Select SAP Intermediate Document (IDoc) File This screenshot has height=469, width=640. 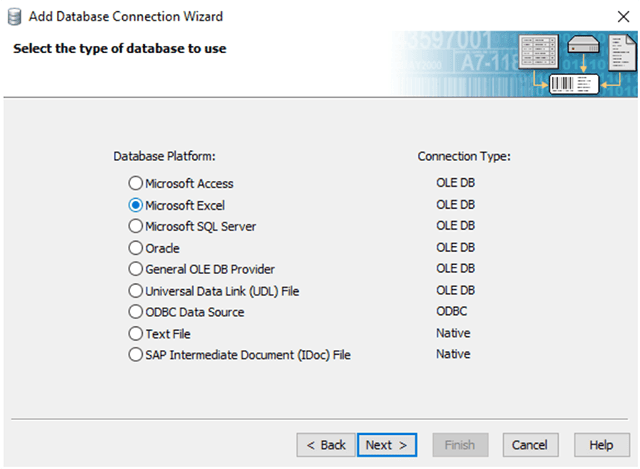136,355
